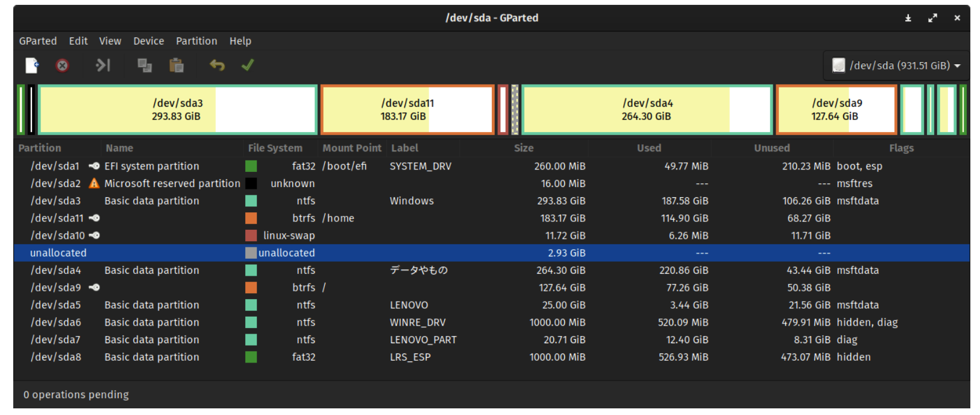Select the /dev/sda4 partition row
This screenshot has width=980, height=415.
492,270
